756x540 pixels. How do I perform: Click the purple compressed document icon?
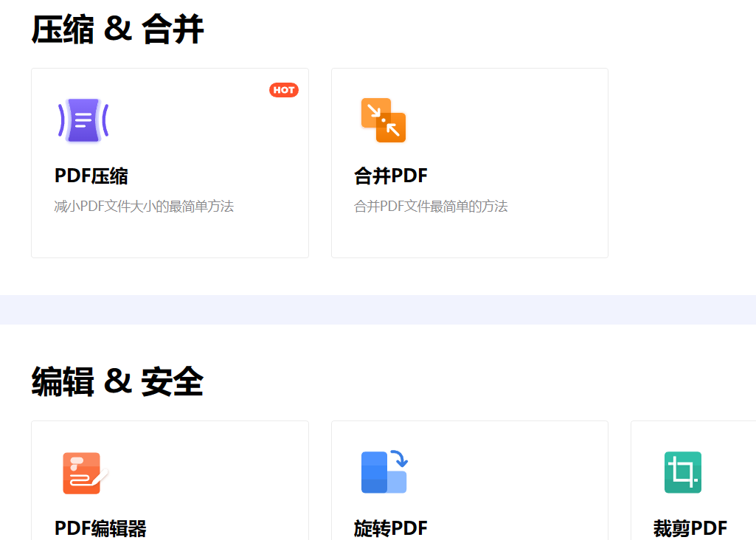coord(83,119)
